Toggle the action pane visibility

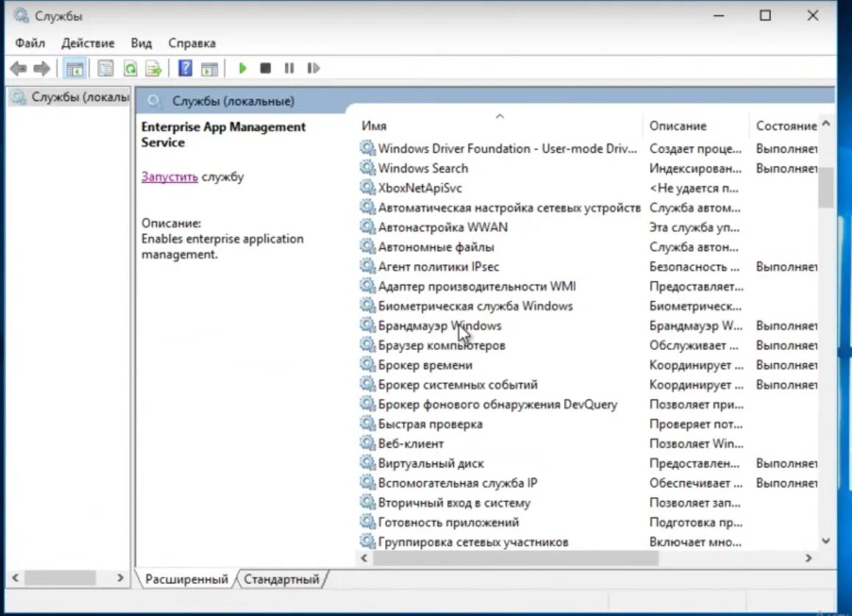(208, 68)
